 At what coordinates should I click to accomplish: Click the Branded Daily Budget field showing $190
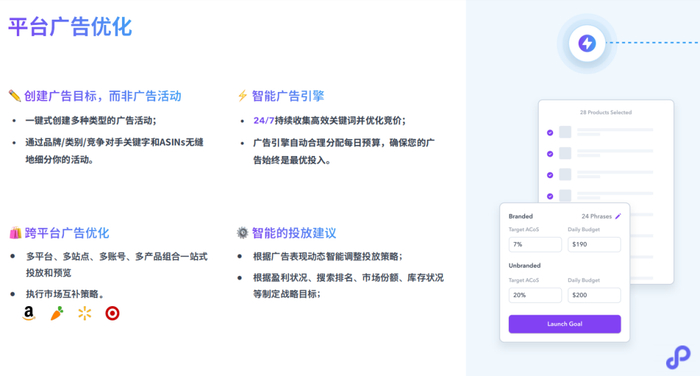coord(594,244)
